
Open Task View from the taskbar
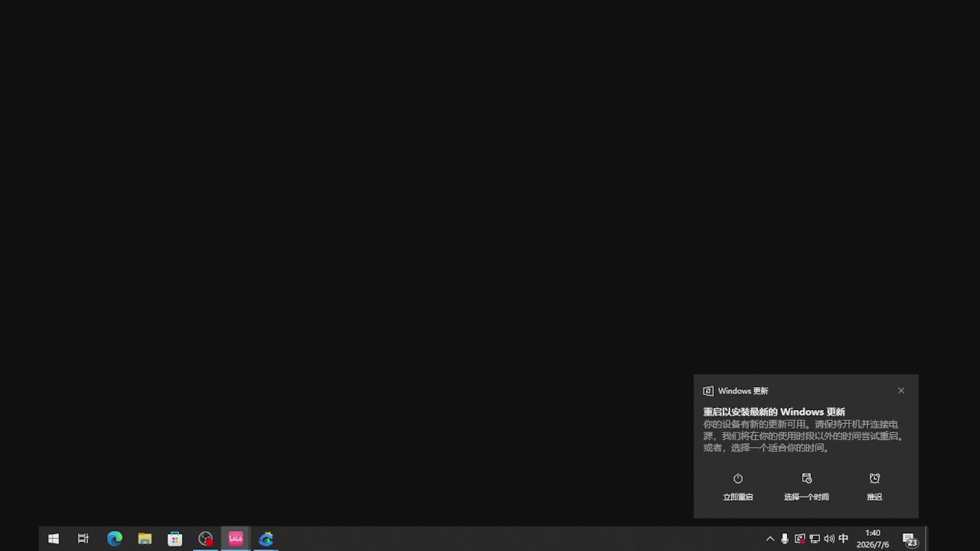click(83, 539)
